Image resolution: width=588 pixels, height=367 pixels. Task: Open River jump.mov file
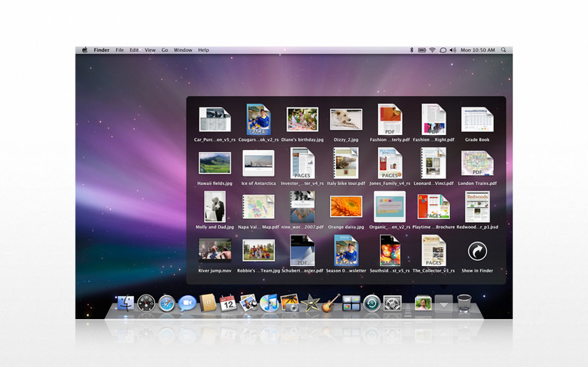point(214,255)
